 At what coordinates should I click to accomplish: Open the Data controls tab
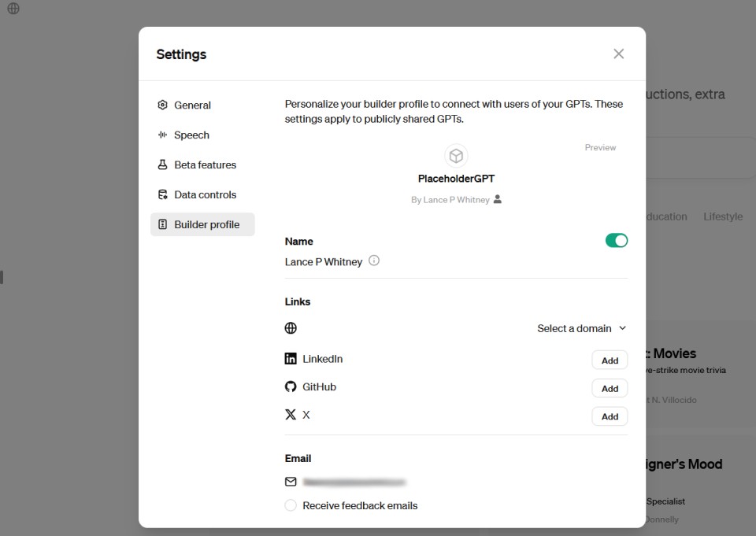205,194
